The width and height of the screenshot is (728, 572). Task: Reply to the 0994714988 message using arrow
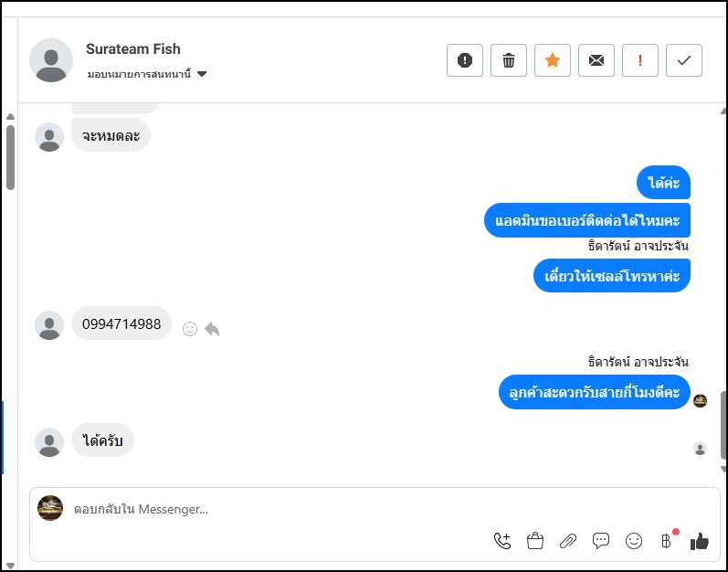[212, 328]
